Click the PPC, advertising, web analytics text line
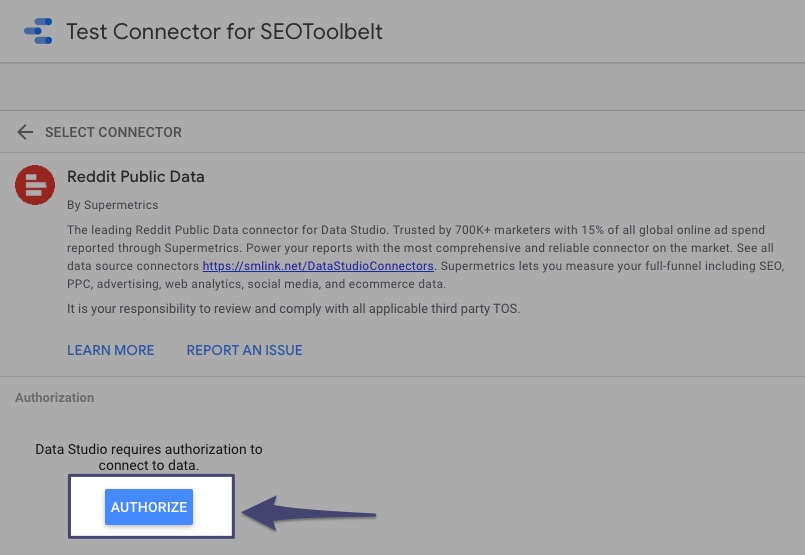 (257, 284)
